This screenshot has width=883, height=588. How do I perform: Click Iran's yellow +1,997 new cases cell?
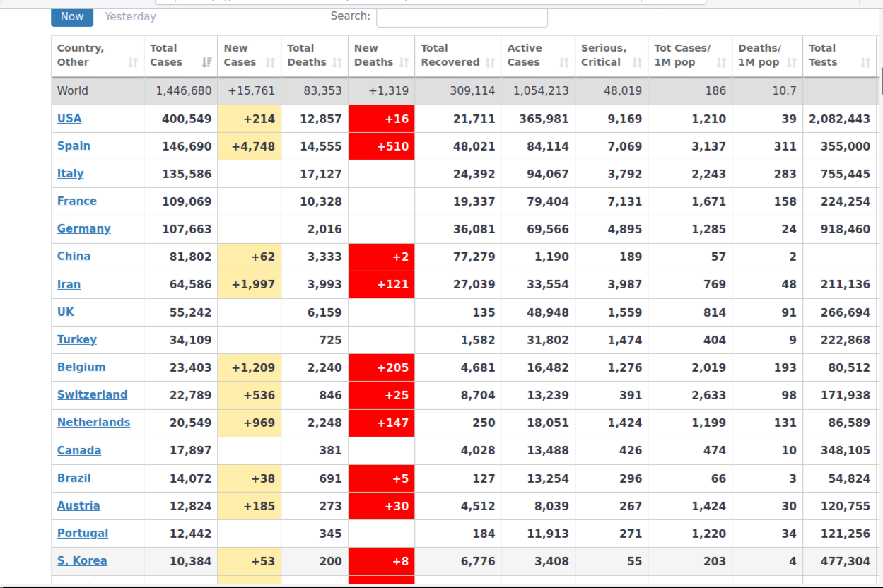coord(250,284)
